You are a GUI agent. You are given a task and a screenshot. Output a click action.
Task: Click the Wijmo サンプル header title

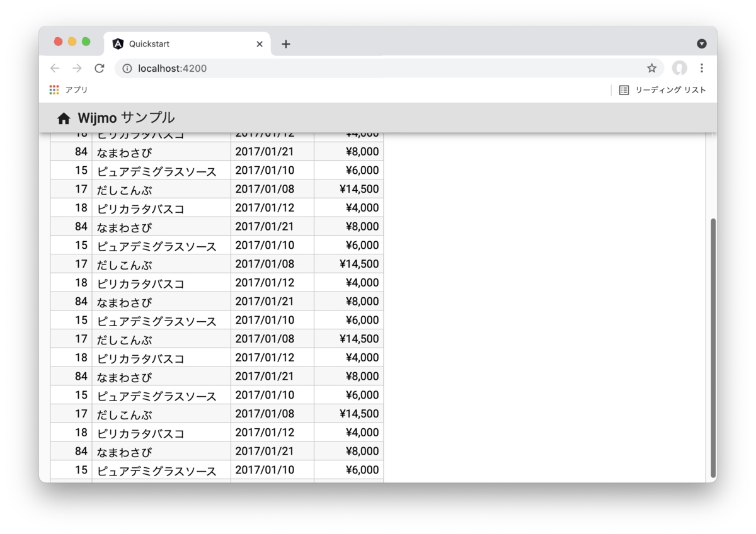click(x=125, y=118)
